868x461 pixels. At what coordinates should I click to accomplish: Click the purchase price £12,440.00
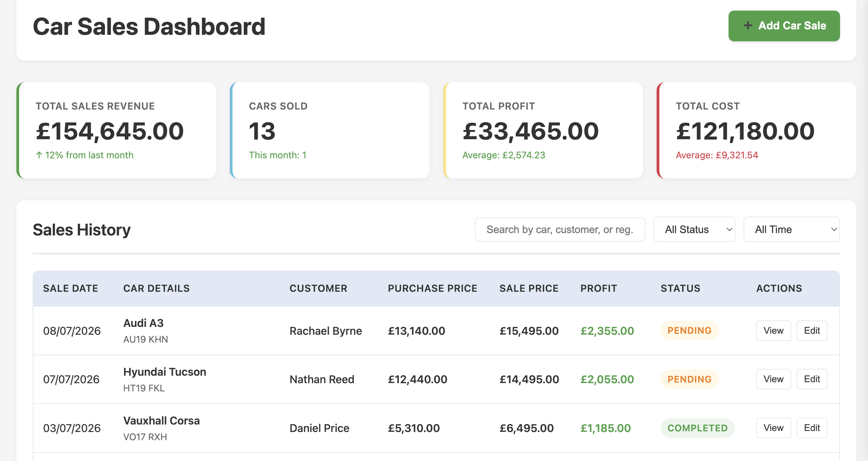(418, 379)
